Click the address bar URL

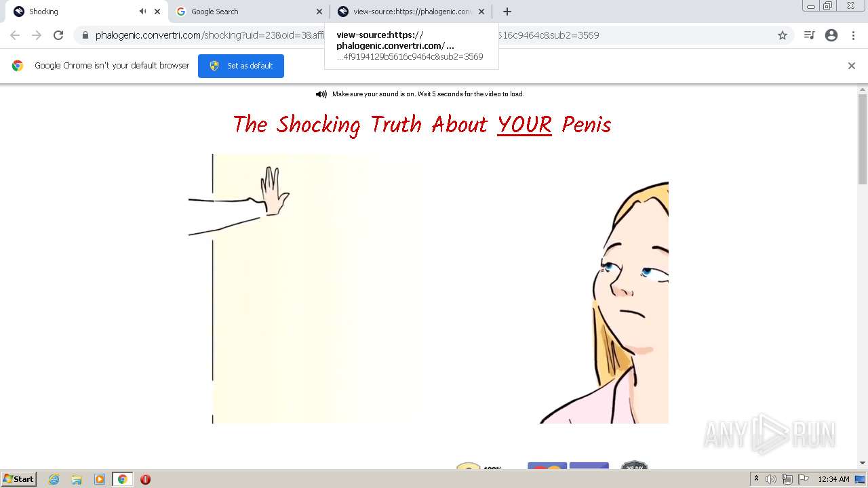(347, 35)
